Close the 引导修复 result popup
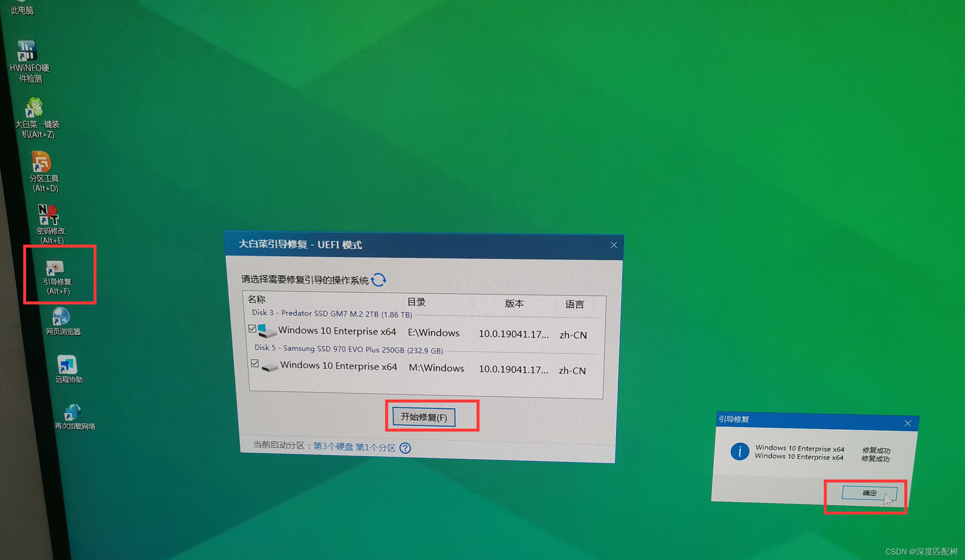This screenshot has height=560, width=965. pyautogui.click(x=908, y=424)
